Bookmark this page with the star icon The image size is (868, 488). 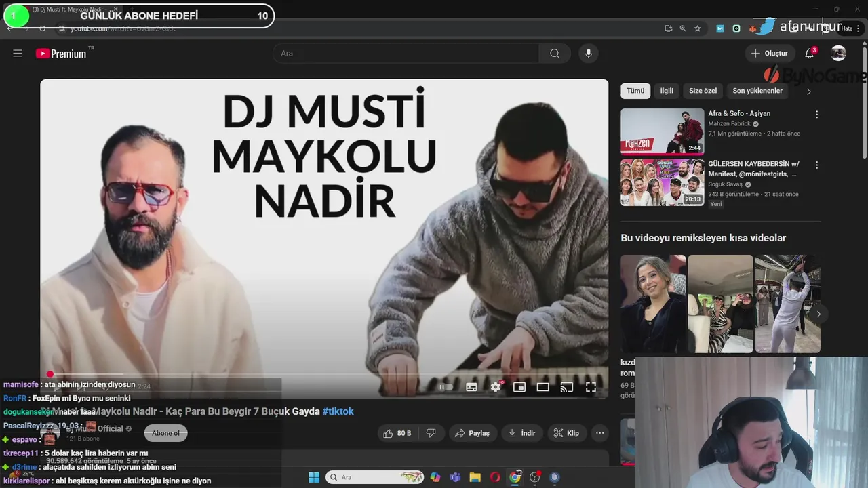[x=697, y=28]
